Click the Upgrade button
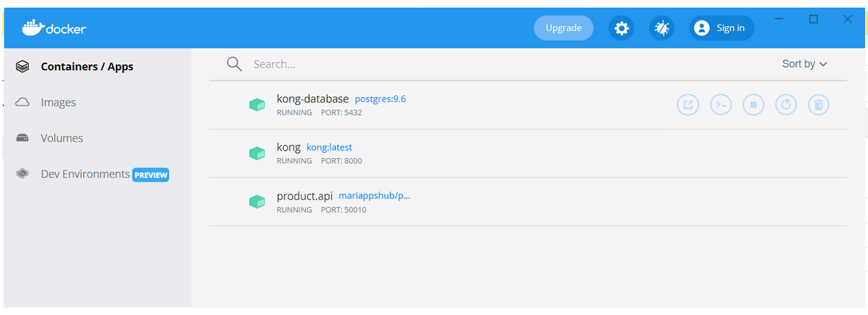 (x=563, y=28)
